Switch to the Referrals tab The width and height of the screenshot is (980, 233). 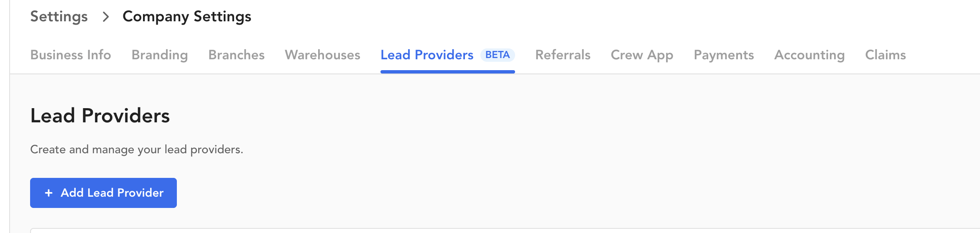click(x=563, y=55)
